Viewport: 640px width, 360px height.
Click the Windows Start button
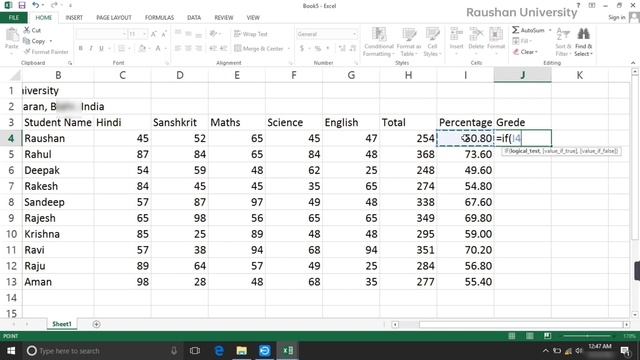click(11, 351)
